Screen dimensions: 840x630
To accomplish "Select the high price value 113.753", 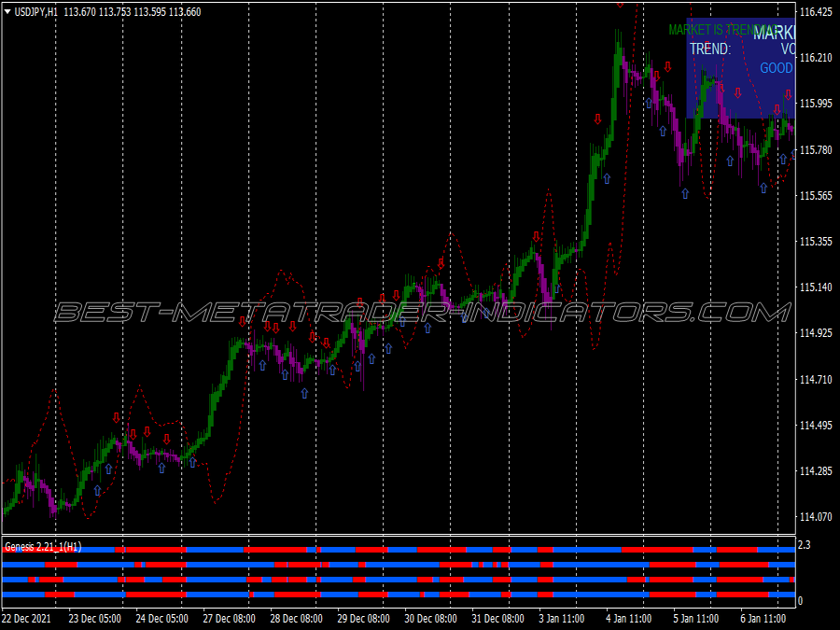I will [x=115, y=12].
